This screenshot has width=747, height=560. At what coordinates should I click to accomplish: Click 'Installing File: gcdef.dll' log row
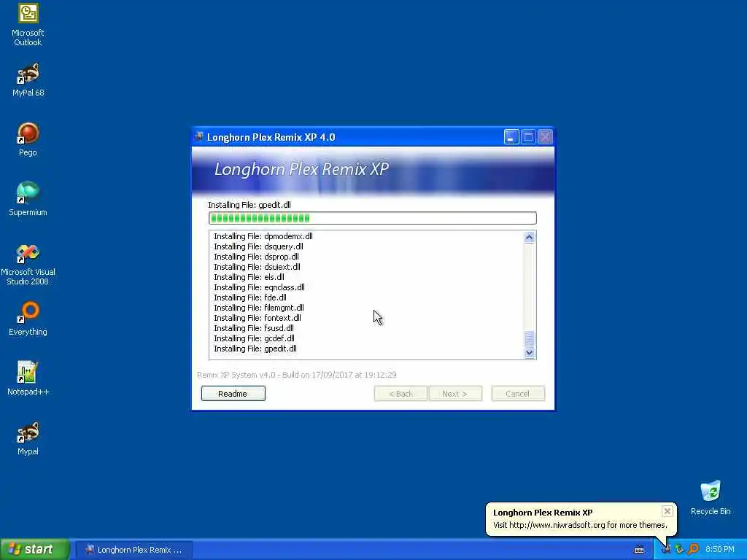pos(254,338)
